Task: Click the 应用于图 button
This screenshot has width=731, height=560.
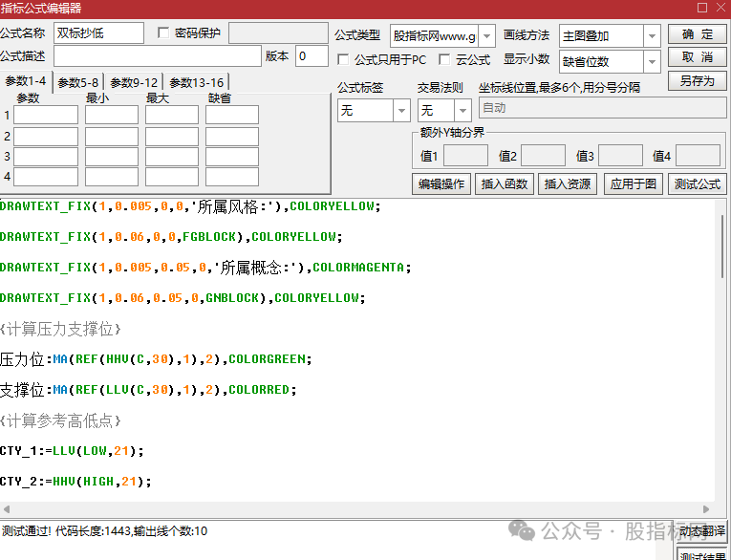Action: [x=634, y=184]
